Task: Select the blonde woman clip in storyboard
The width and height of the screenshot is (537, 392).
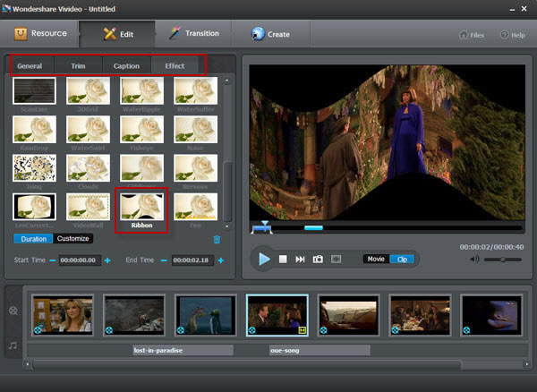Action: [x=63, y=315]
